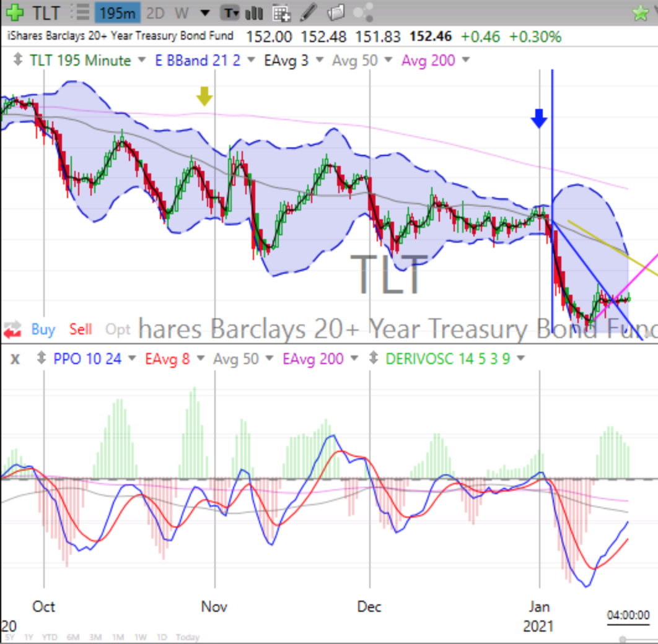Viewport: 658px width, 644px height.
Task: Switch to the 1D range
Action: coord(162,637)
